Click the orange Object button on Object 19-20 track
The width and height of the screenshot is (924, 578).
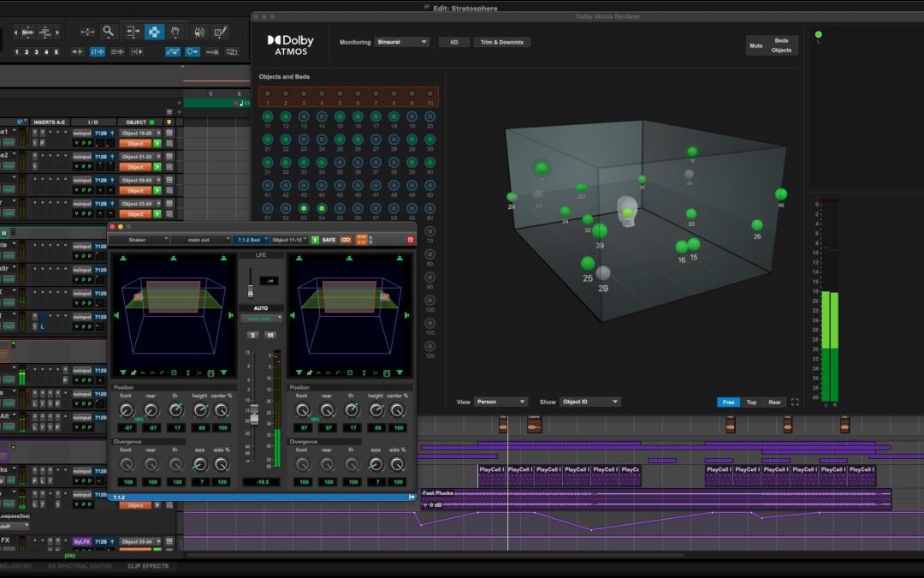[135, 143]
